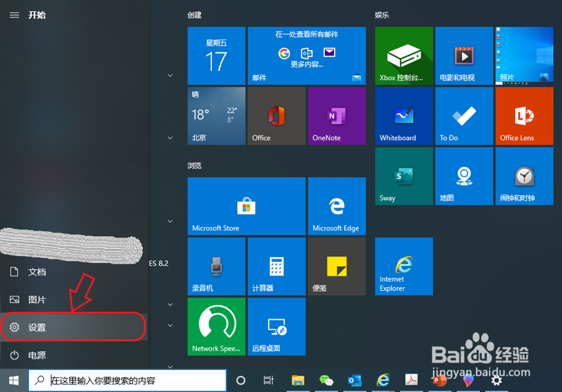Open WeChat from the taskbar
This screenshot has height=392, width=562.
tap(326, 380)
